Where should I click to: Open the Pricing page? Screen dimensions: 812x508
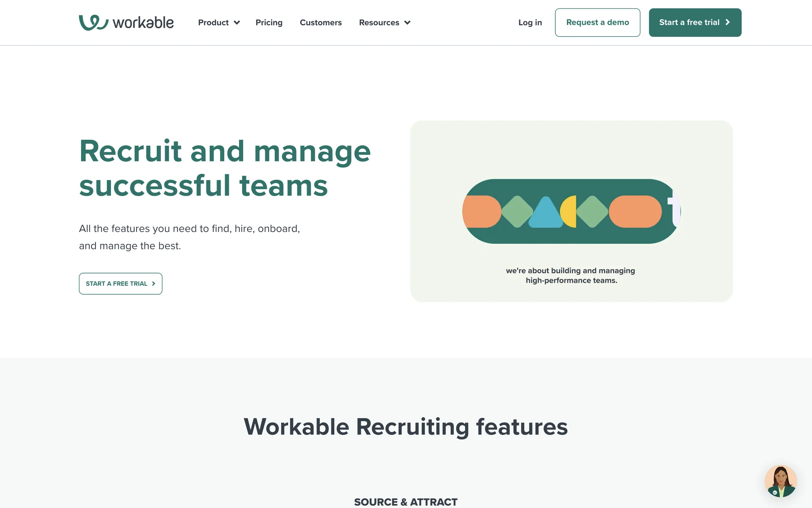[269, 22]
